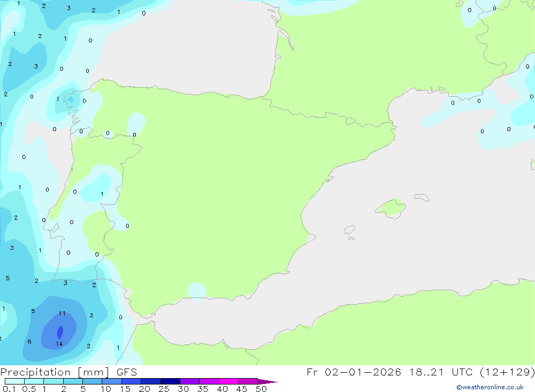
Task: Click the 40–45 mm magenta swatch
Action: click(x=228, y=381)
